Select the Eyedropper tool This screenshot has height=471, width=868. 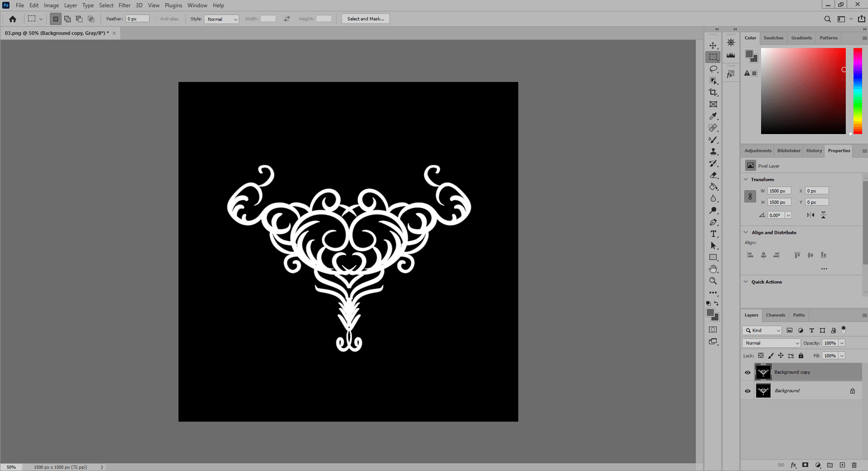[713, 116]
